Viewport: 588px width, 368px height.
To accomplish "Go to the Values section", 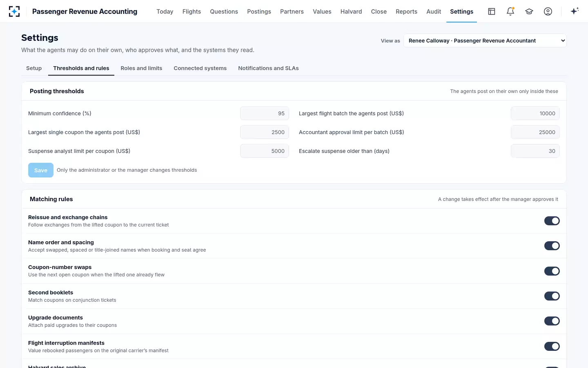I will (322, 11).
